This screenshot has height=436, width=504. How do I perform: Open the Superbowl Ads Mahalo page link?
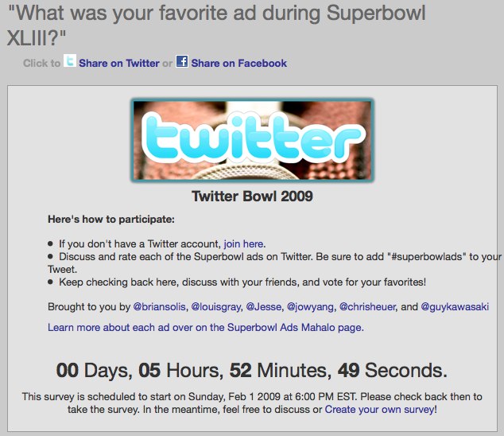pos(206,327)
